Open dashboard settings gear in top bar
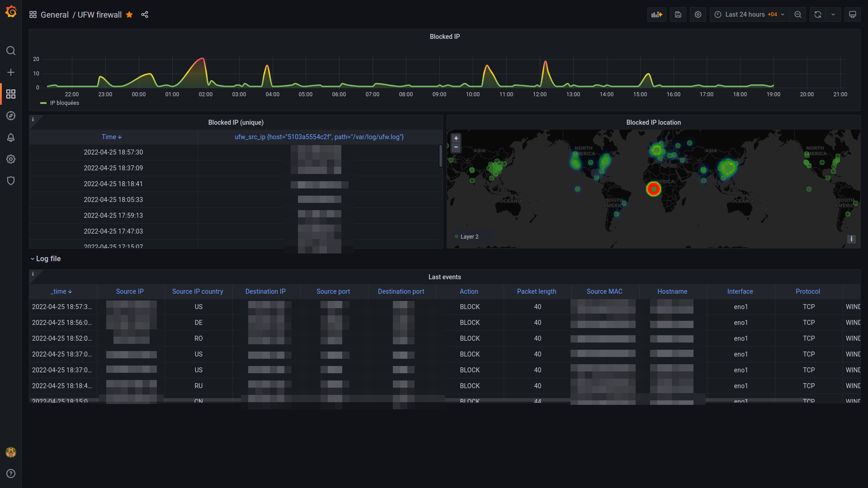Screen dimensions: 868x488 click(698, 14)
